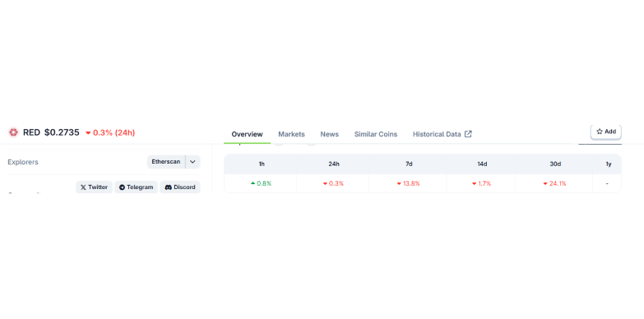Click the RED coin logo icon
This screenshot has height=319, width=644.
pos(13,132)
